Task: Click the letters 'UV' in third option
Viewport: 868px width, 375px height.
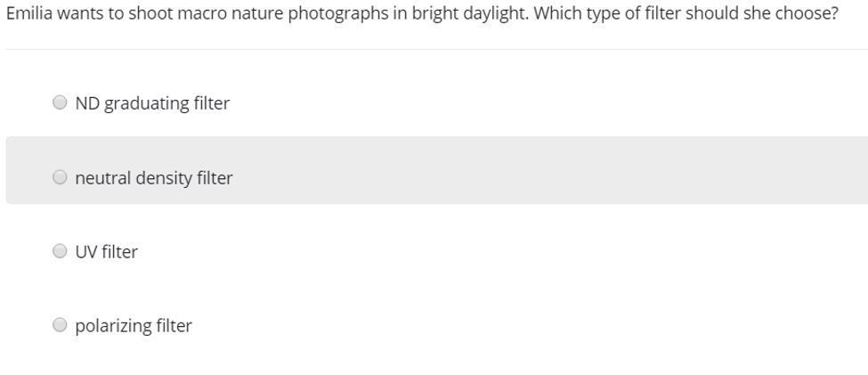Action: [86, 252]
